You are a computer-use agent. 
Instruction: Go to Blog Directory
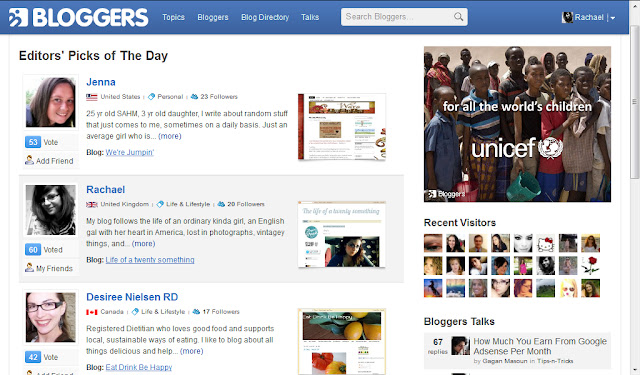tap(265, 17)
